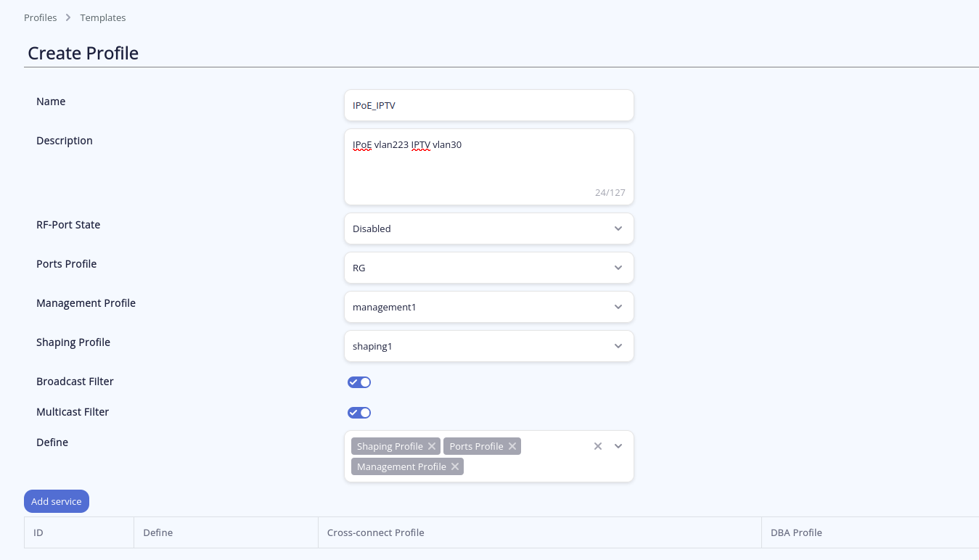Click the DBA Profile column header
The image size is (979, 560).
[796, 532]
